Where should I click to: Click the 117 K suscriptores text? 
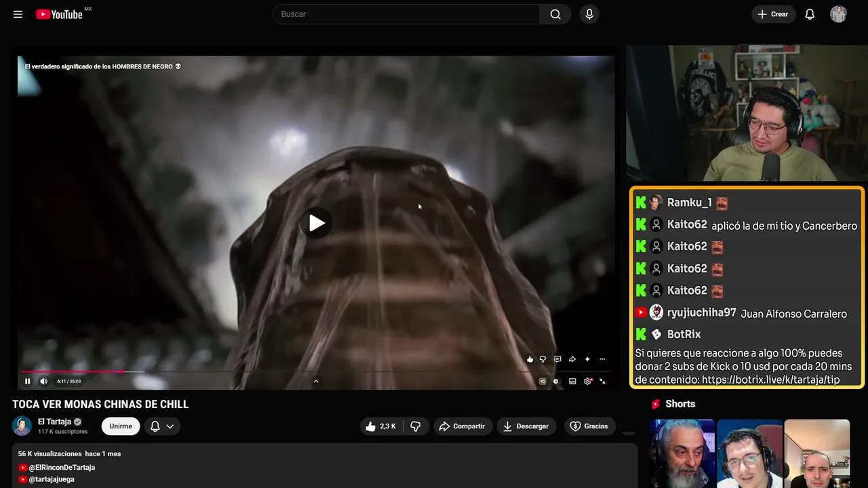(x=63, y=432)
